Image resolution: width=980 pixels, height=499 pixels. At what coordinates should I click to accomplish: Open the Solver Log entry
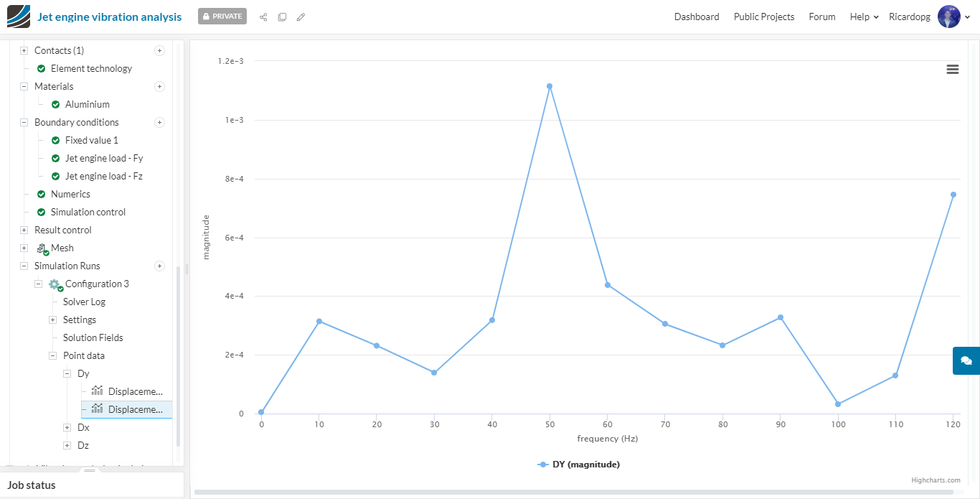84,302
